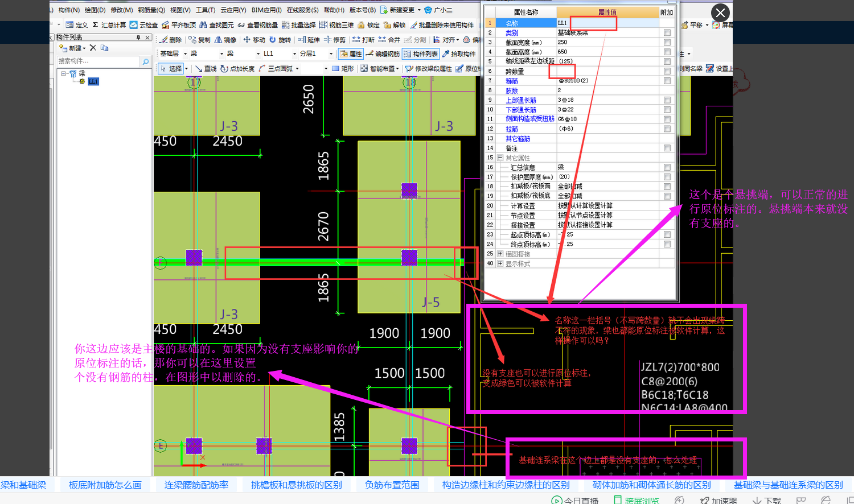This screenshot has width=854, height=504.
Task: Click the 解锁 unlock icon
Action: point(387,25)
